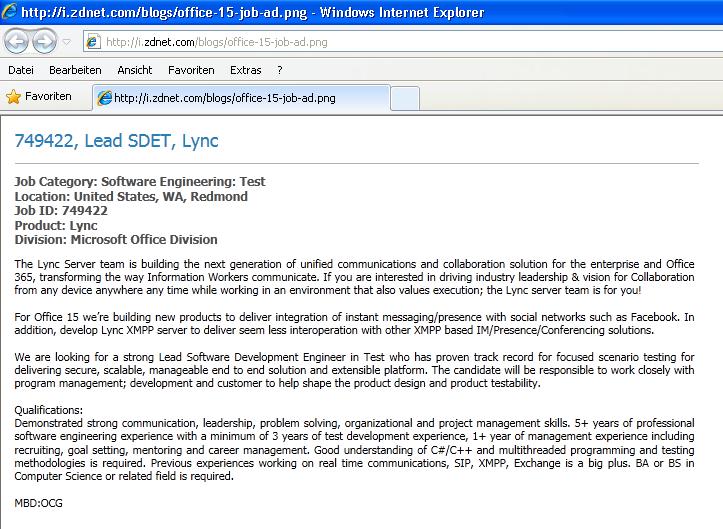Click the heading 749422, Lead SDET, Lync
This screenshot has height=529, width=723.
point(116,141)
